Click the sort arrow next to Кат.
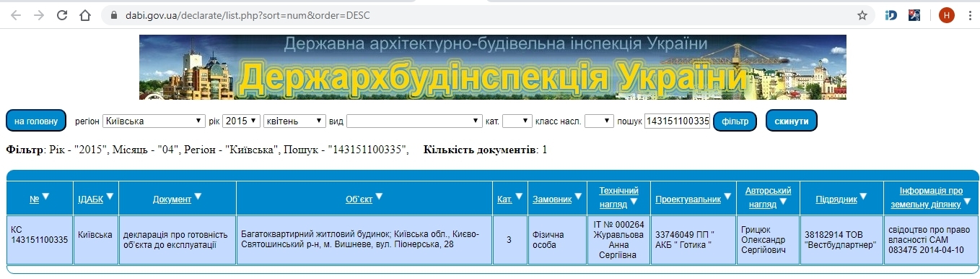Screen dimensions: 980x279 520,196
